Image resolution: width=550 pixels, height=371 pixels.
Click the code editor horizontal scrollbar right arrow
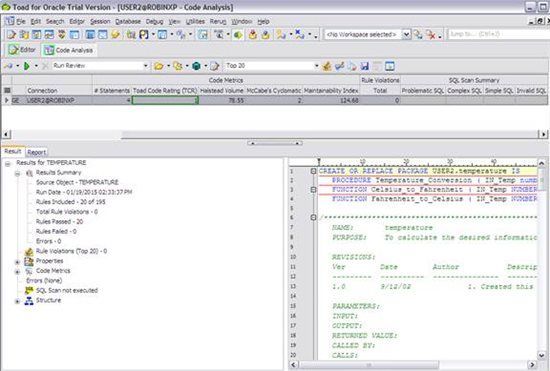[532, 365]
